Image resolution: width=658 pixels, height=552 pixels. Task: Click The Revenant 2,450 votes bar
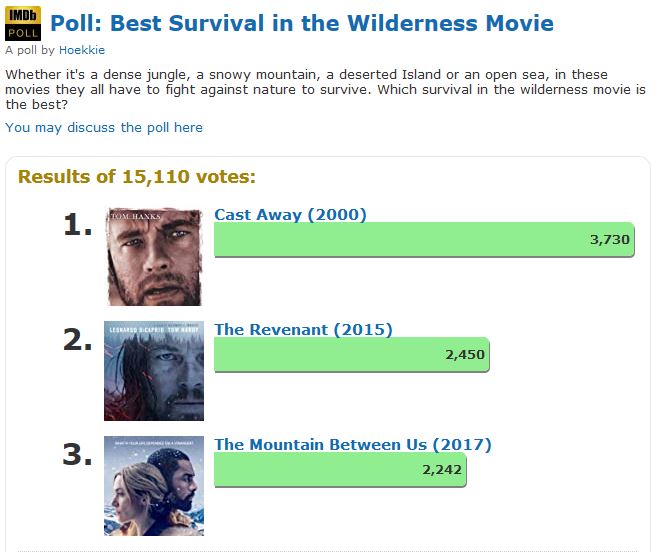tap(350, 355)
